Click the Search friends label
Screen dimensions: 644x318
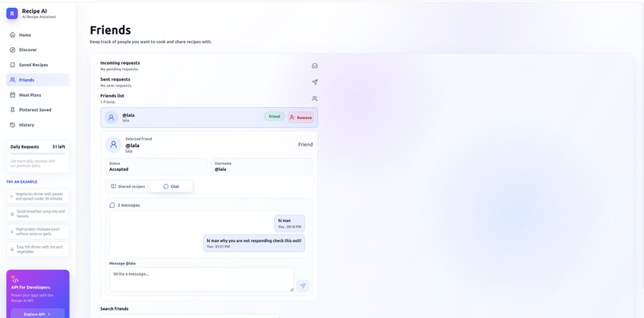(x=114, y=309)
